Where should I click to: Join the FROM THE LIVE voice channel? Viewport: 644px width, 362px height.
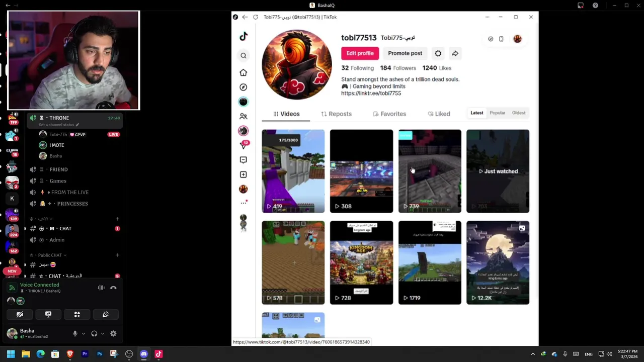pyautogui.click(x=74, y=192)
